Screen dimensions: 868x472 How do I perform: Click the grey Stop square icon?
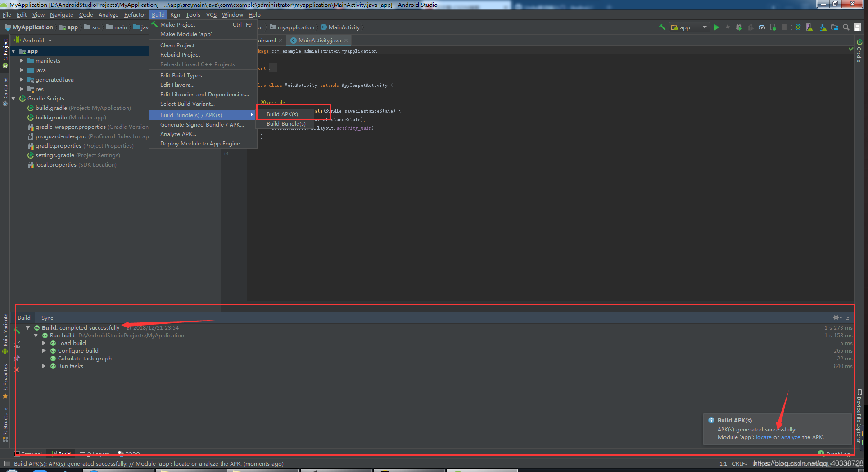[x=784, y=27]
